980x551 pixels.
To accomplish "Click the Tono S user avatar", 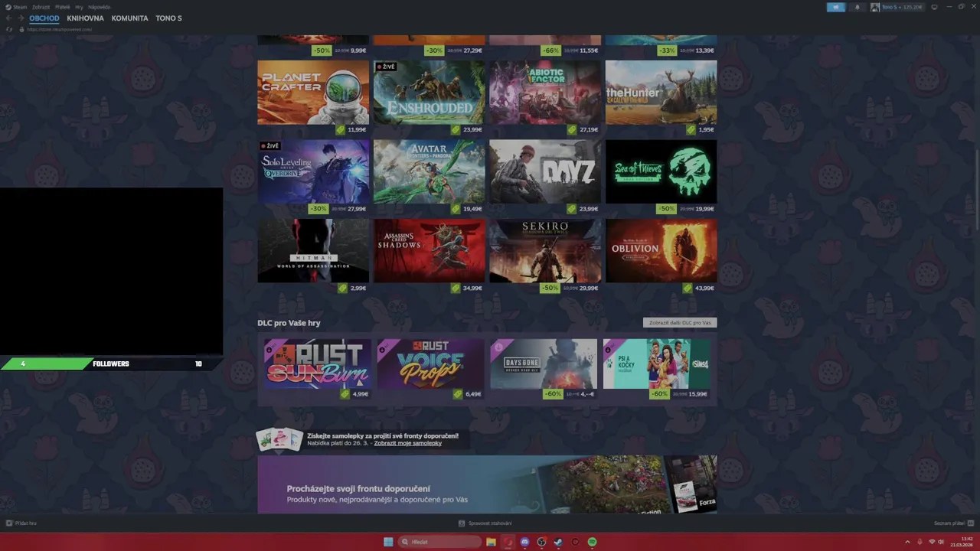I will tap(875, 7).
